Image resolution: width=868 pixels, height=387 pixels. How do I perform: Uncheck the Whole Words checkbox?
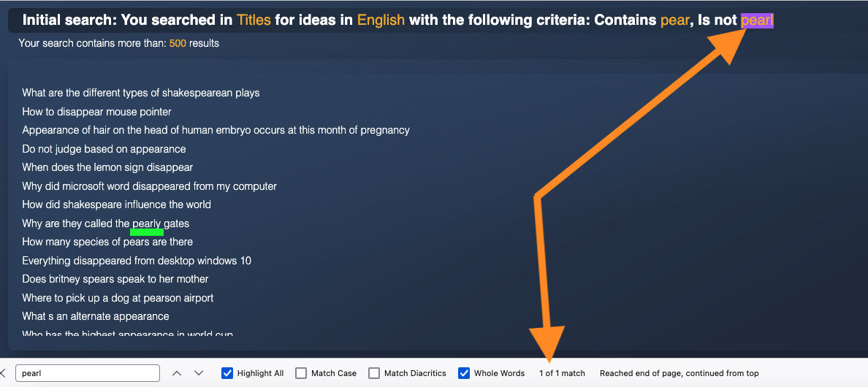[464, 373]
